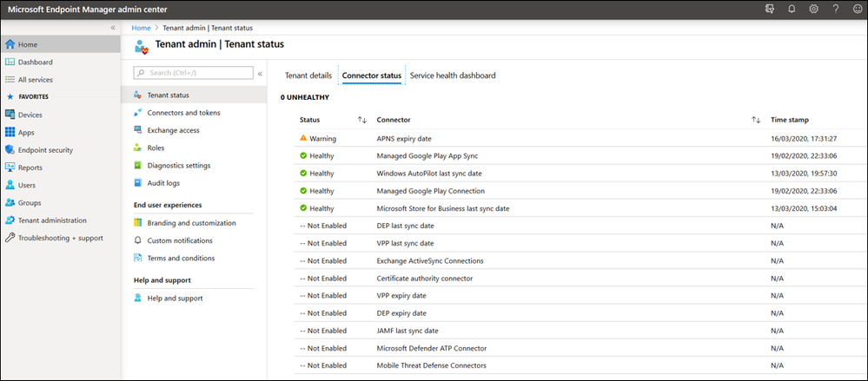Open the feedback smiley icon
Image resolution: width=868 pixels, height=381 pixels.
[x=857, y=9]
